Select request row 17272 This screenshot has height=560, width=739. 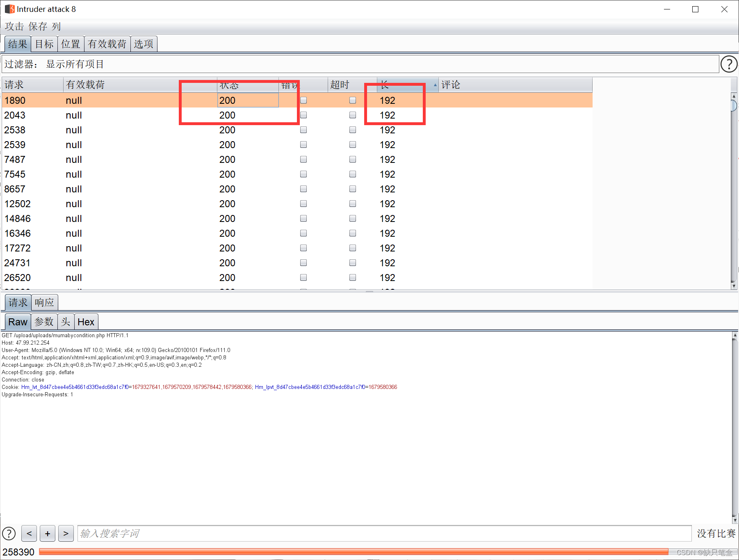click(x=297, y=248)
